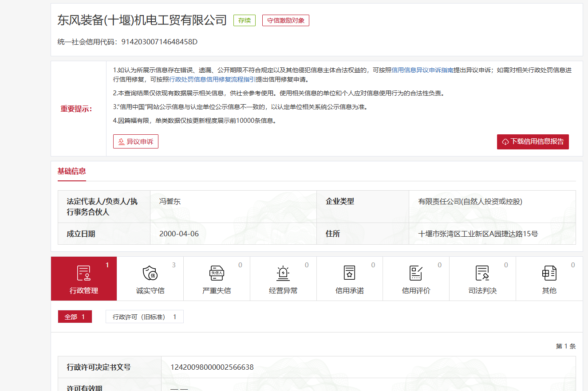Image resolution: width=588 pixels, height=391 pixels.
Task: Click the 存续 status badge
Action: (x=245, y=20)
